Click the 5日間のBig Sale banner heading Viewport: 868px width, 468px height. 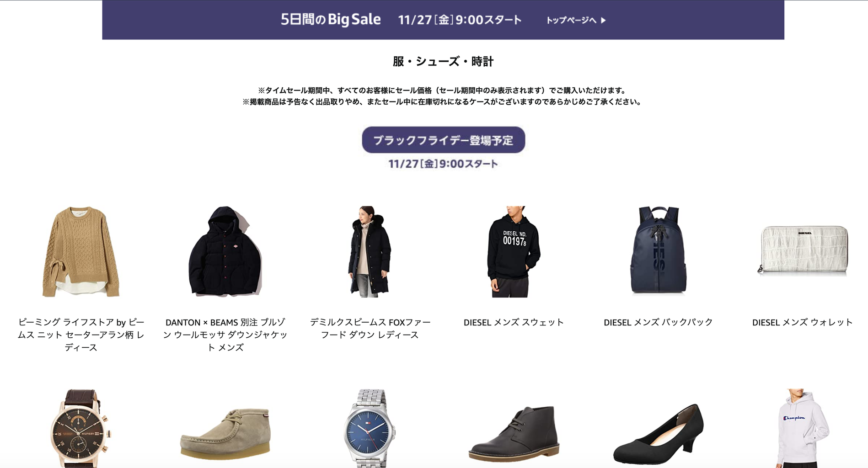tap(331, 19)
